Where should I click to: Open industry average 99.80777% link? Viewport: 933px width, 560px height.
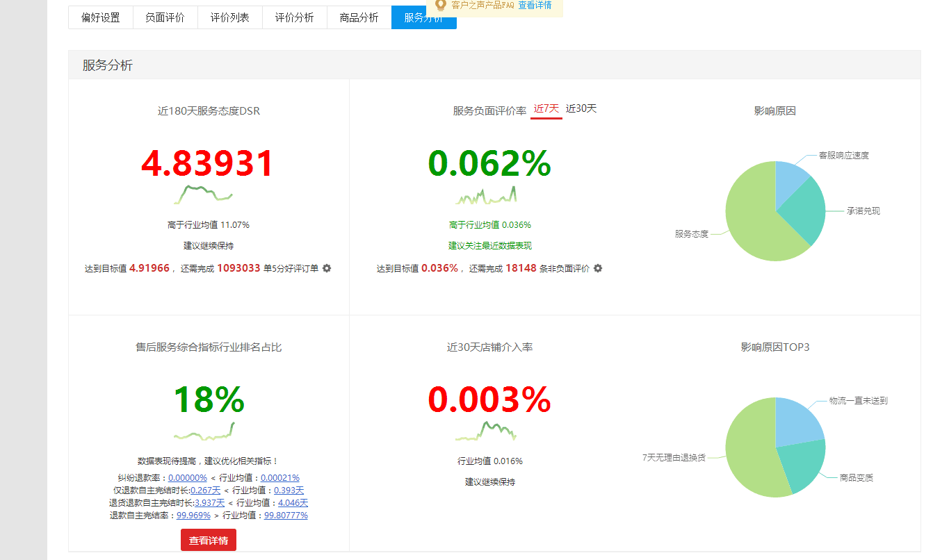286,515
